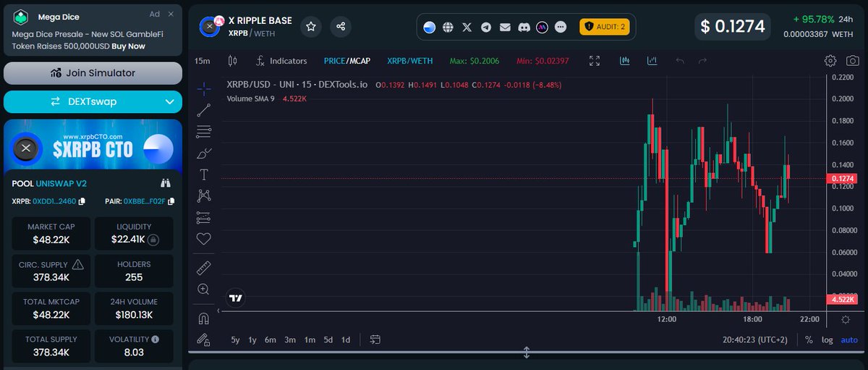The image size is (868, 370).
Task: Open the Indicators menu
Action: coord(281,61)
